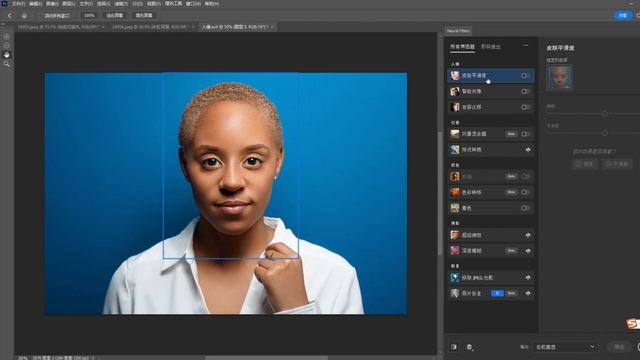
Task: Enable the 风景混合器 filter toggle
Action: [x=525, y=134]
